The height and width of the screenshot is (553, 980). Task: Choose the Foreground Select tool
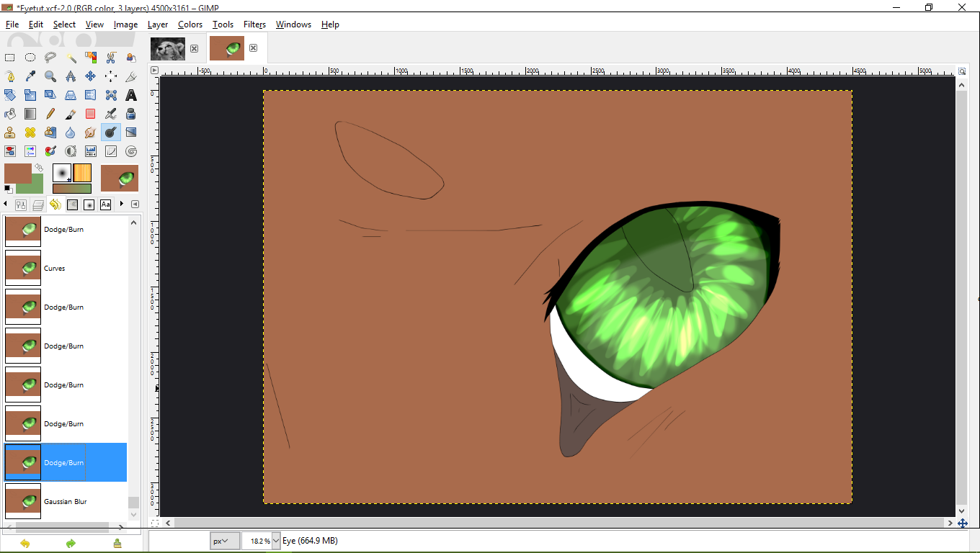pyautogui.click(x=131, y=58)
